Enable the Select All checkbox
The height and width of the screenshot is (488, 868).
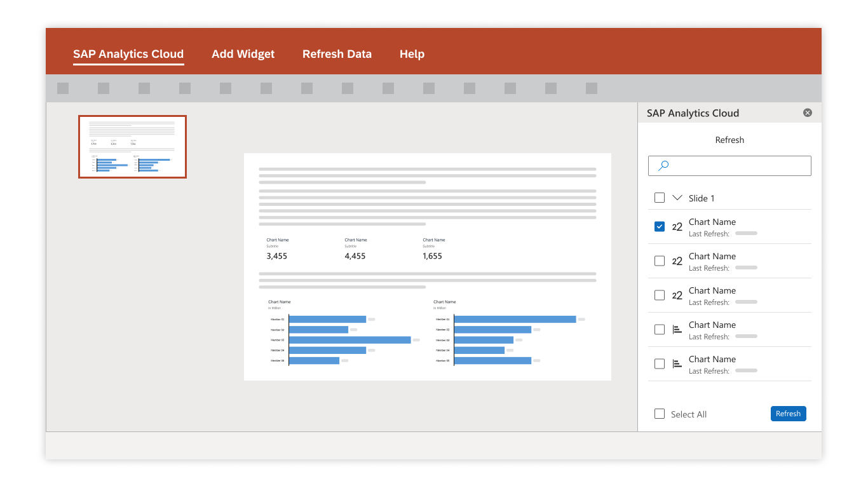660,414
